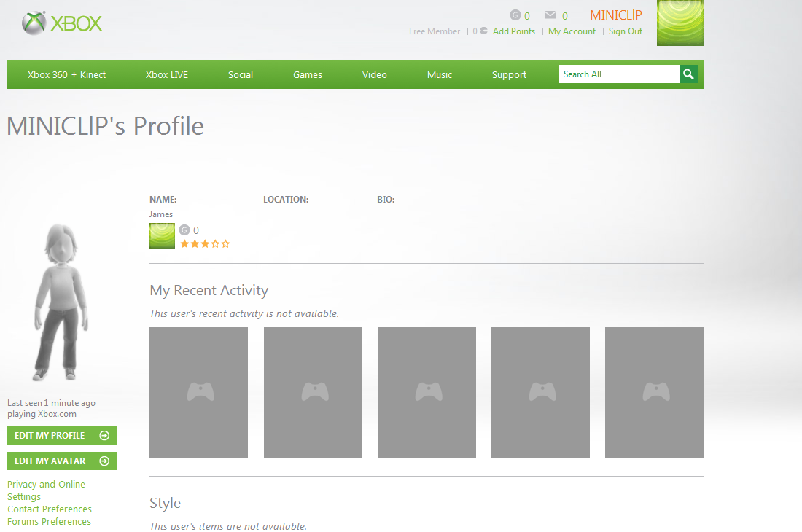Open the fourth recent activity game placeholder
This screenshot has width=802, height=532.
coord(541,393)
